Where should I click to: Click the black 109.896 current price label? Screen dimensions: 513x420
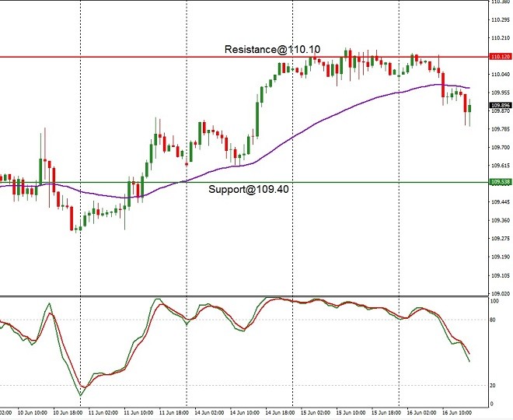click(x=501, y=106)
